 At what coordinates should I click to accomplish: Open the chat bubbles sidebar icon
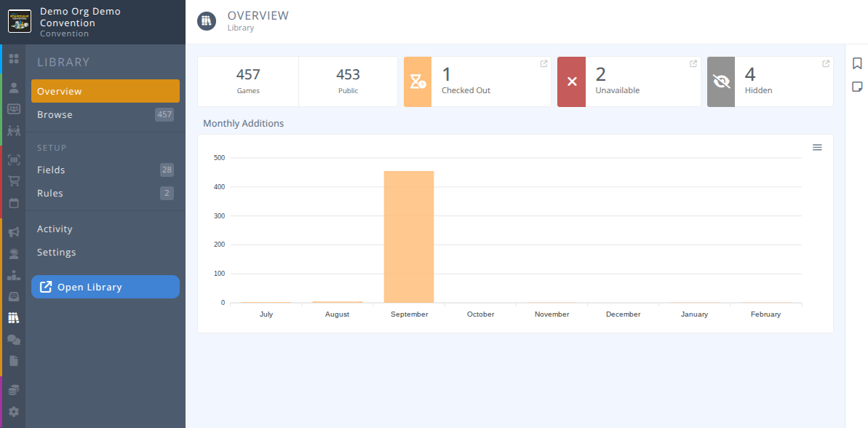[x=13, y=340]
